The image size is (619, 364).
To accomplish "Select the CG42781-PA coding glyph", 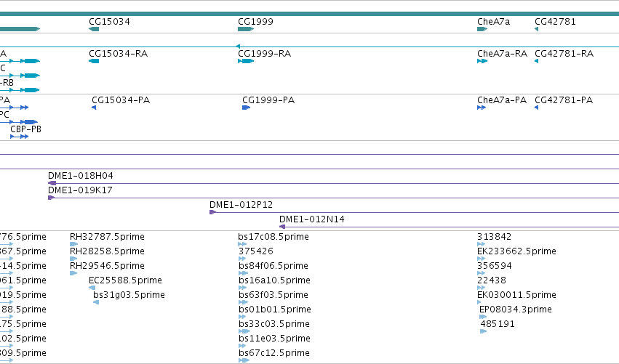I will (x=537, y=108).
